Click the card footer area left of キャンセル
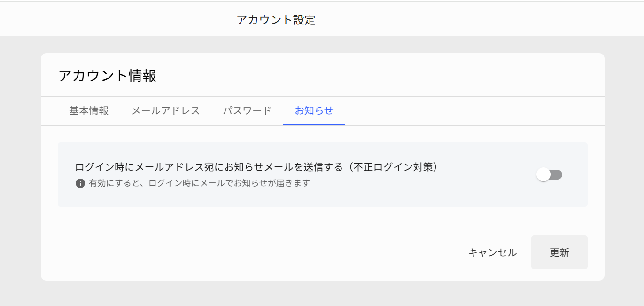The width and height of the screenshot is (644, 306). pyautogui.click(x=249, y=252)
